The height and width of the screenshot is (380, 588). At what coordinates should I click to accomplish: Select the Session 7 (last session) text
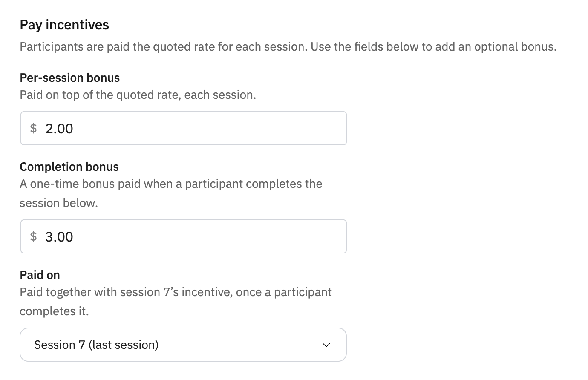click(x=96, y=345)
